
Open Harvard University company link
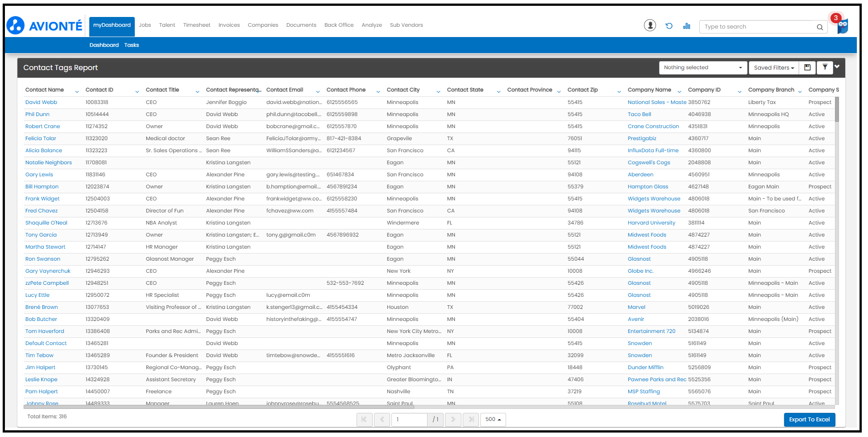pyautogui.click(x=651, y=223)
